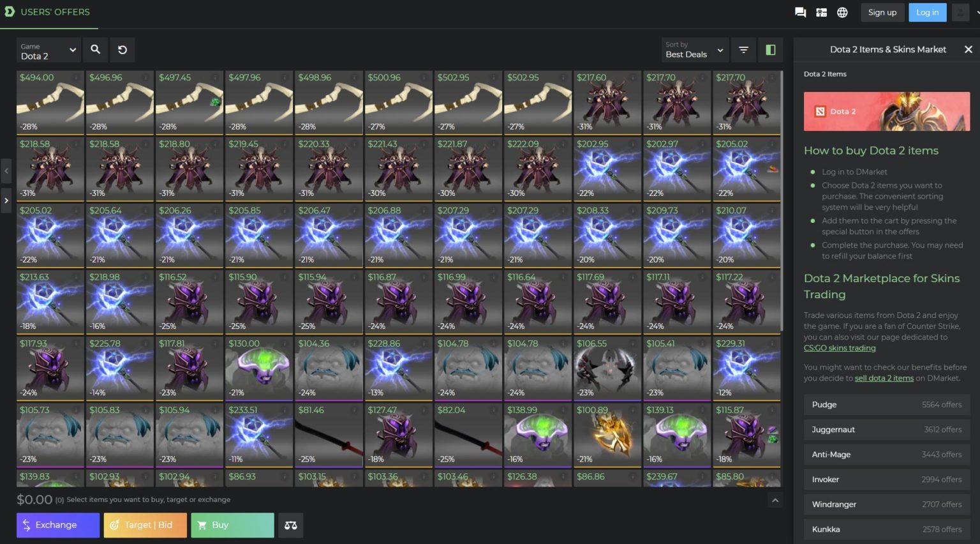This screenshot has width=980, height=544.
Task: Select the Windranger 2707 offers row
Action: pos(887,504)
